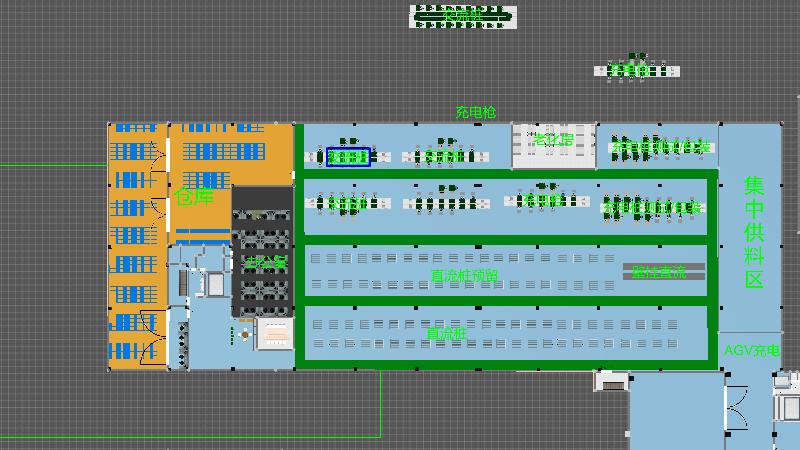The height and width of the screenshot is (450, 800).
Task: Select the blue-outlined production line
Action: (348, 157)
